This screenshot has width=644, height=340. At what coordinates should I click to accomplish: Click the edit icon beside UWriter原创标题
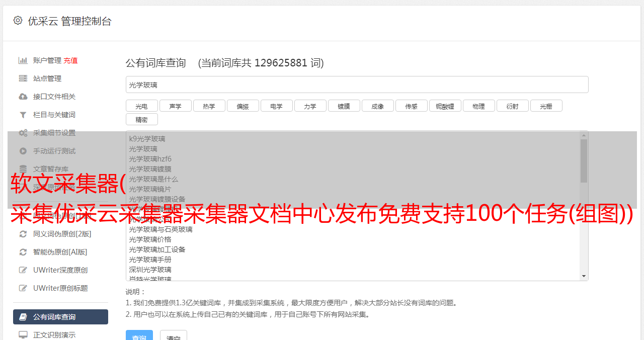(23, 288)
